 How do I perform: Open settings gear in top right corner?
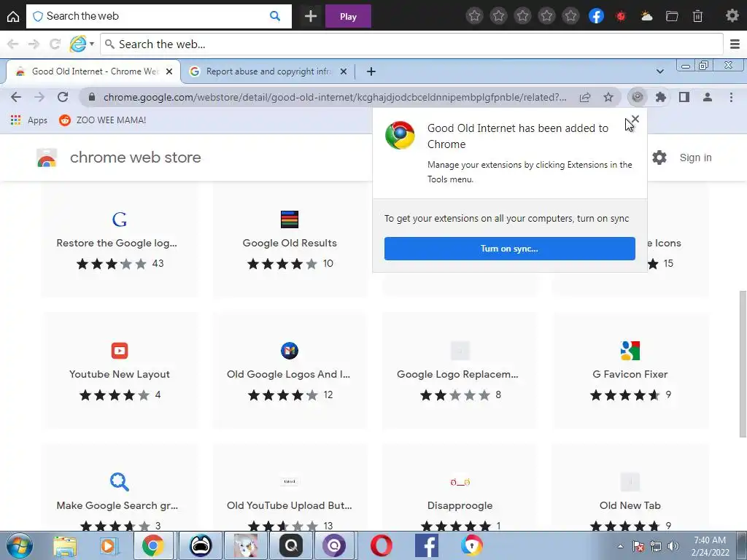pyautogui.click(x=732, y=15)
